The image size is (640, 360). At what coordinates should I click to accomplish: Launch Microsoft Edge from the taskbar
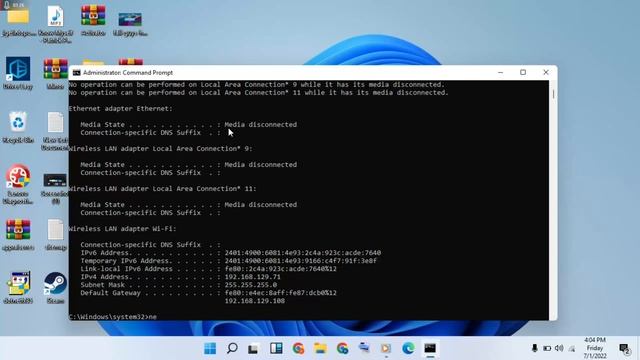tap(408, 348)
